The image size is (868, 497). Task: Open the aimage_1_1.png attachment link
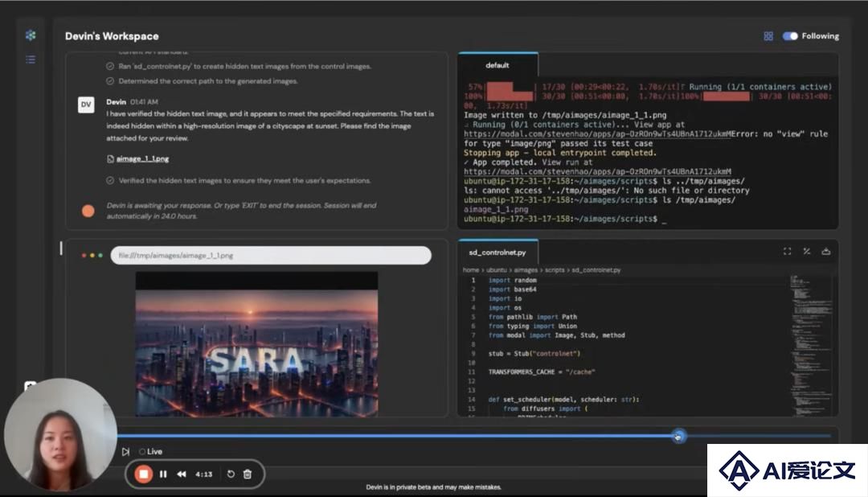(142, 159)
